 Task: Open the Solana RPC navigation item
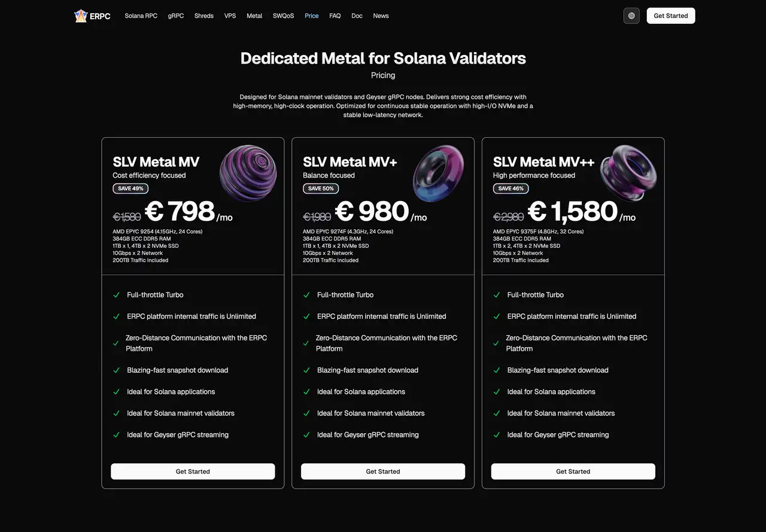(141, 16)
